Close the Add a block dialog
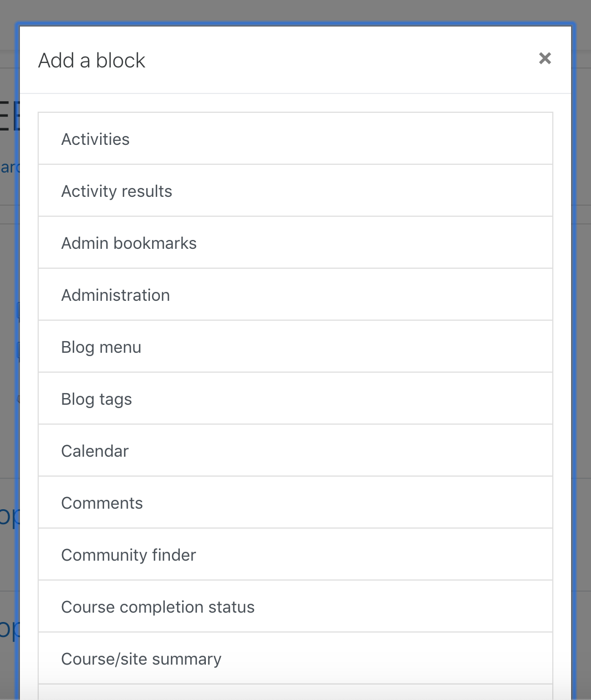 pos(545,58)
